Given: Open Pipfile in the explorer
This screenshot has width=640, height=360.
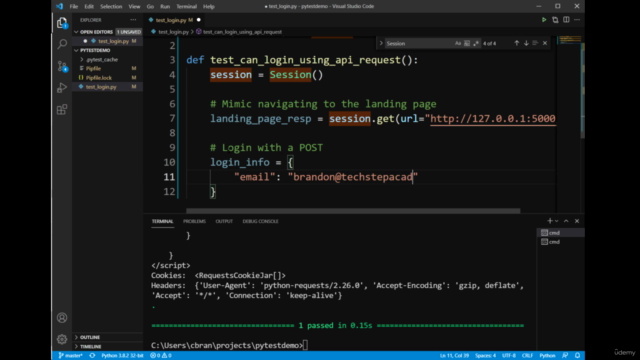Looking at the screenshot, I should pos(93,69).
